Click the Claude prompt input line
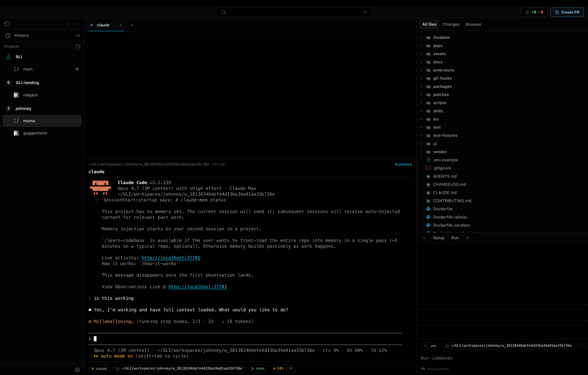The height and width of the screenshot is (375, 588). tap(245, 339)
